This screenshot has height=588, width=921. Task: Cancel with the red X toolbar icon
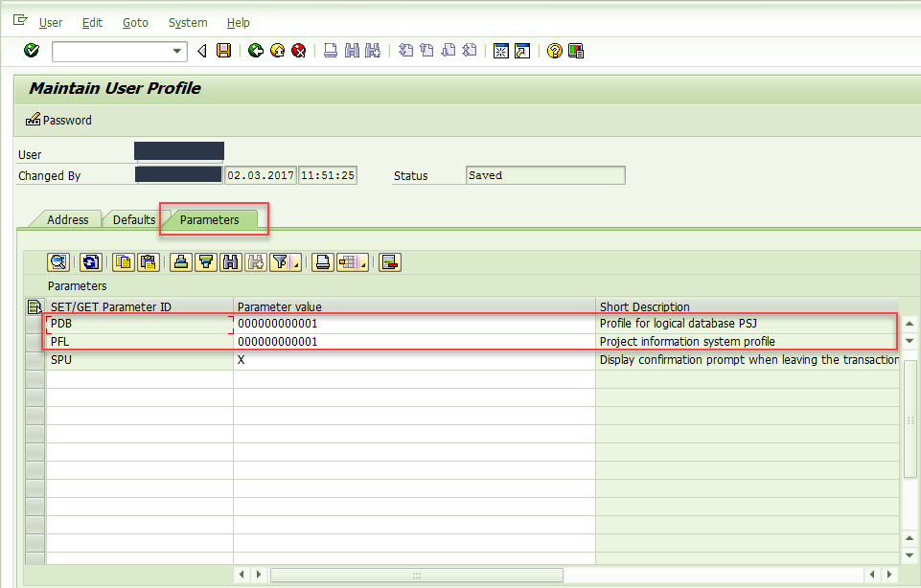pos(299,51)
